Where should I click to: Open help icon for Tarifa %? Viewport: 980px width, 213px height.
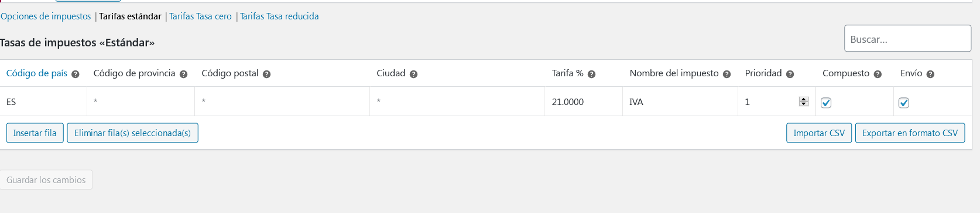click(x=591, y=74)
